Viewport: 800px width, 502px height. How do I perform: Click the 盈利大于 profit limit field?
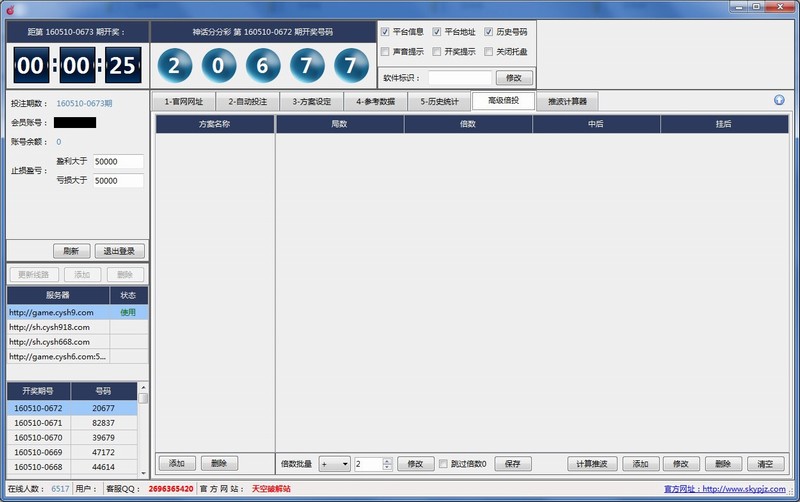[118, 161]
